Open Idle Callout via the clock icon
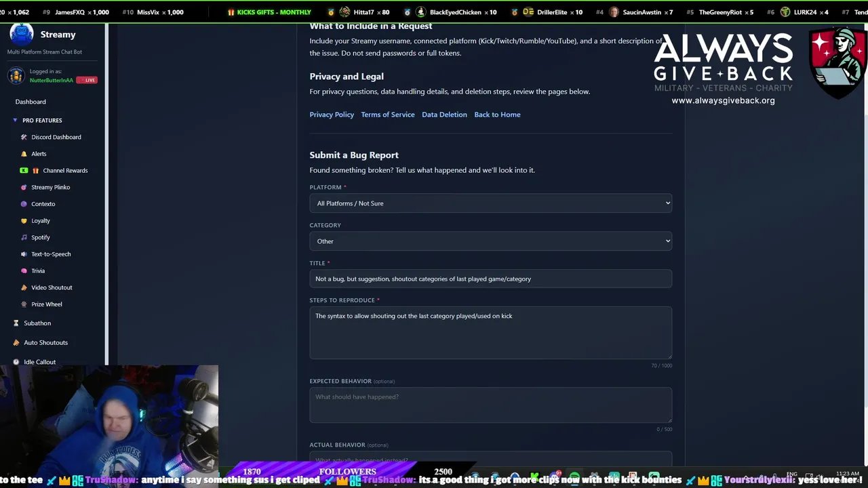Screen dimensions: 868x488 click(16, 362)
